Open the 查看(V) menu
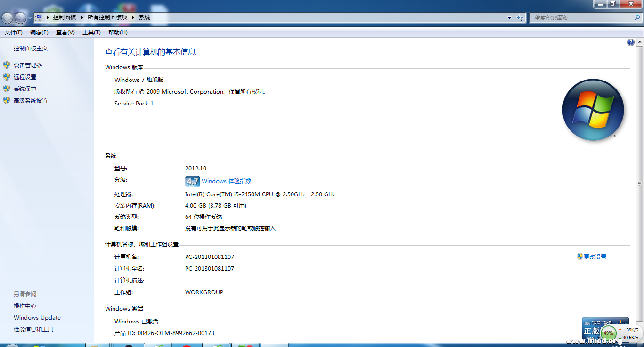 pyautogui.click(x=65, y=32)
